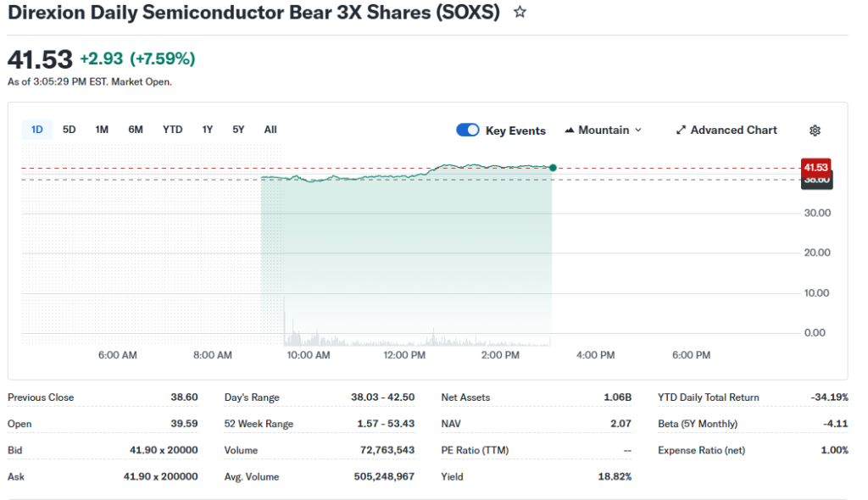Click the Advanced Chart expand arrows icon
Image resolution: width=868 pixels, height=500 pixels.
[x=681, y=131]
